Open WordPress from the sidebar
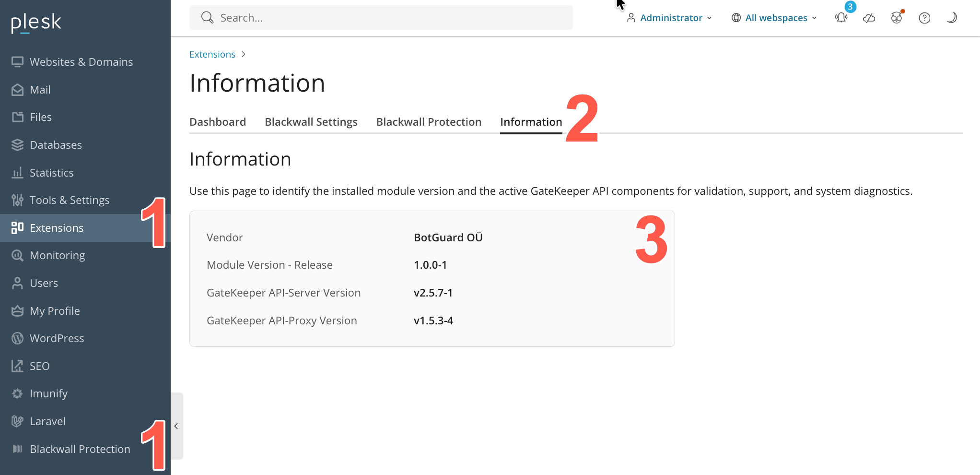980x475 pixels. coord(57,338)
